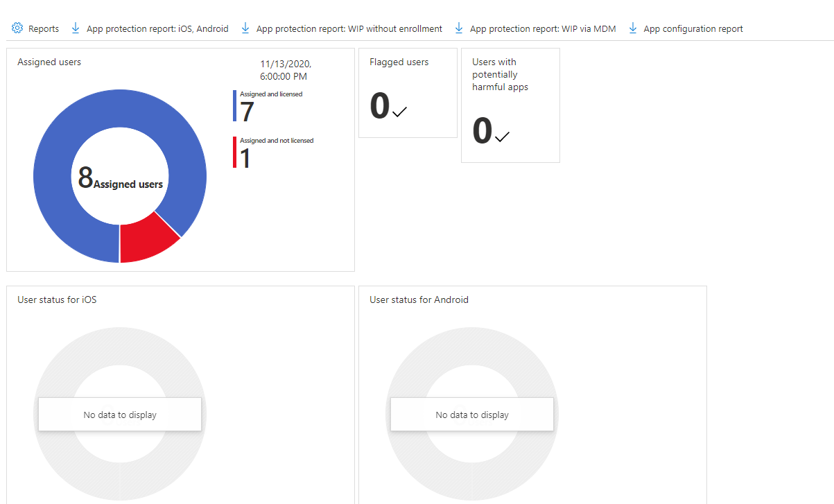This screenshot has height=504, width=834.
Task: Click the Assigned and licensed count 7
Action: click(247, 112)
